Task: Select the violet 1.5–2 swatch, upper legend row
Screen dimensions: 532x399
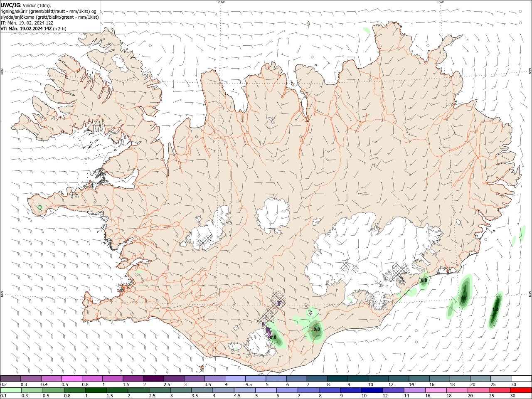Action: [x=133, y=379]
